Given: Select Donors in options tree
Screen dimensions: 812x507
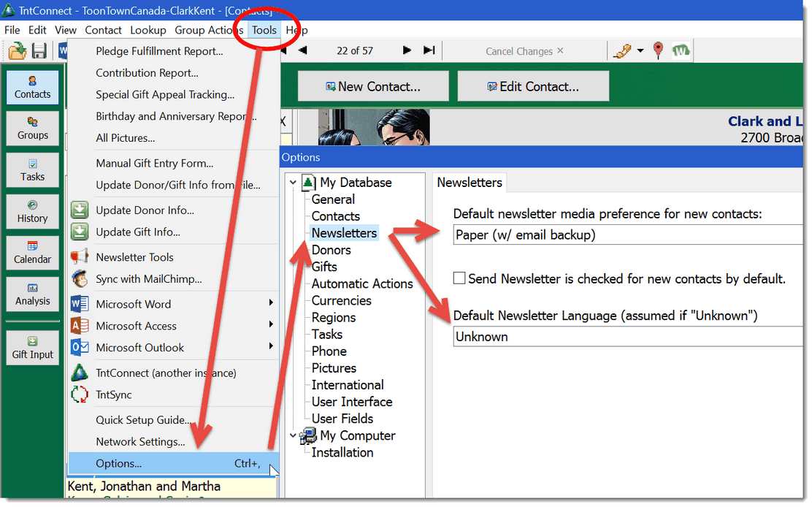Looking at the screenshot, I should (332, 250).
